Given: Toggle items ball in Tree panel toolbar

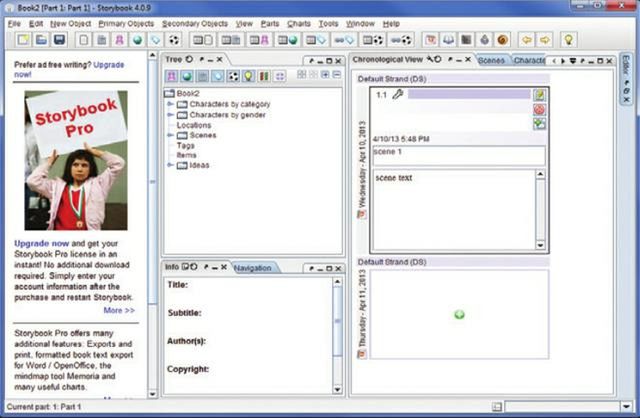Looking at the screenshot, I should [x=233, y=76].
